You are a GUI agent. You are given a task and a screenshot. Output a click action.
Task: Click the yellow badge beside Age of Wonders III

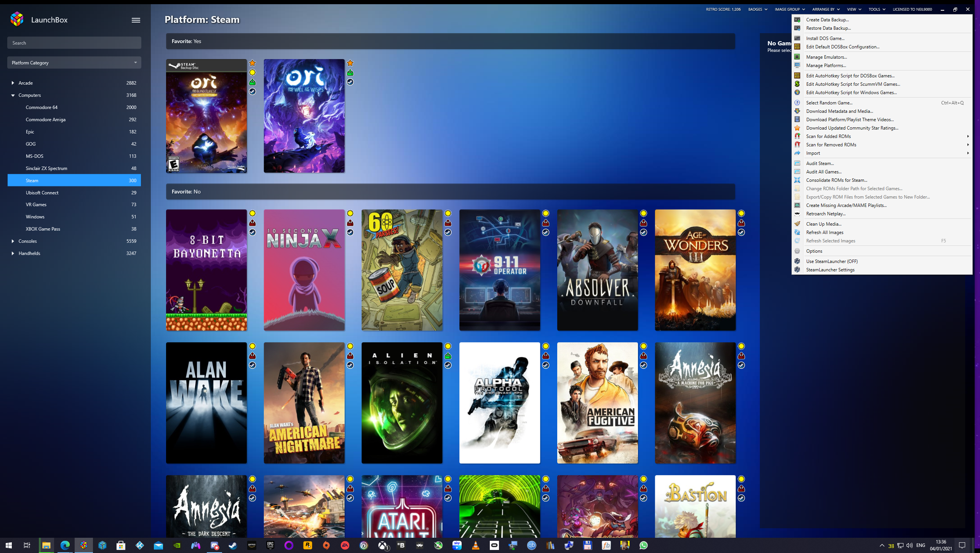point(741,213)
